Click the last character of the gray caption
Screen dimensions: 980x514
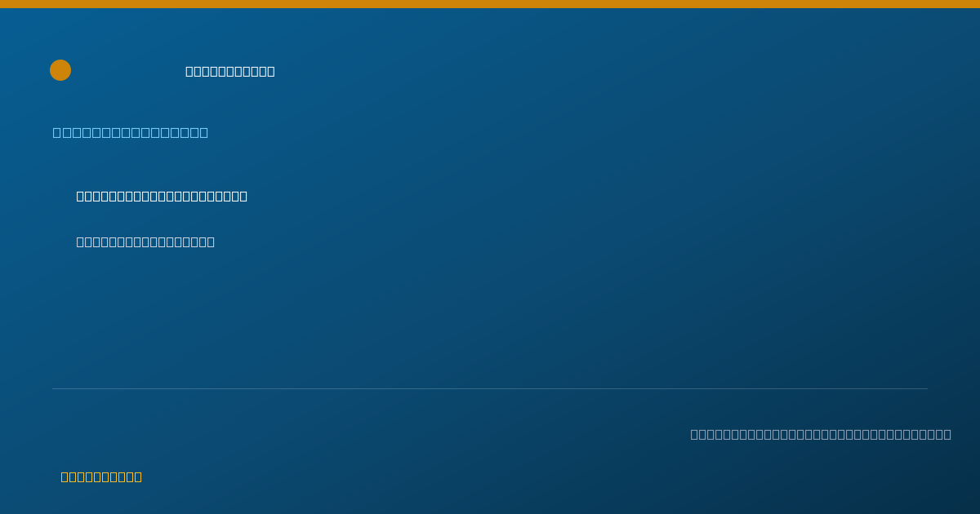(x=947, y=434)
